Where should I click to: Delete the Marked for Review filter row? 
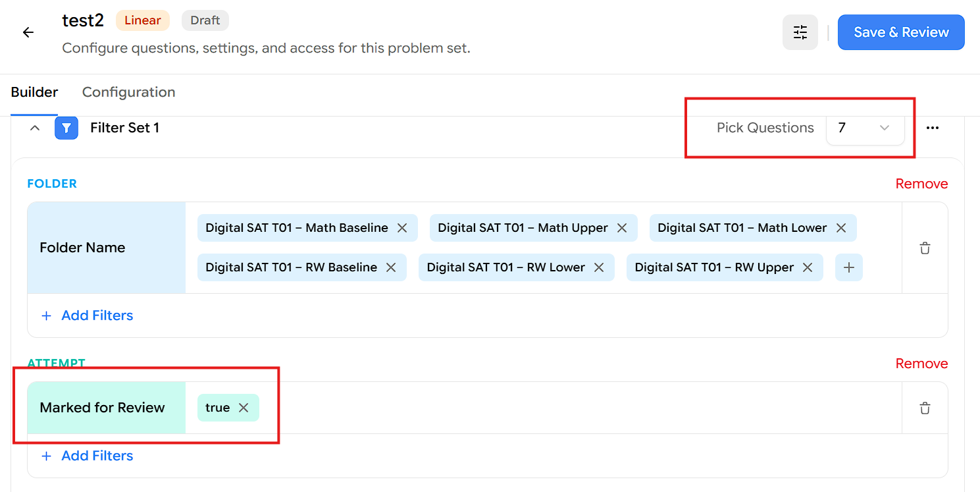[x=925, y=408]
